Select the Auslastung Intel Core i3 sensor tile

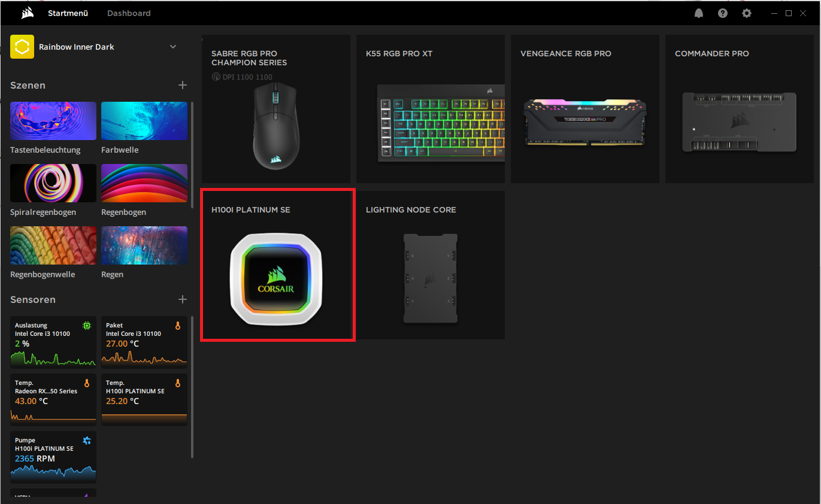point(53,342)
